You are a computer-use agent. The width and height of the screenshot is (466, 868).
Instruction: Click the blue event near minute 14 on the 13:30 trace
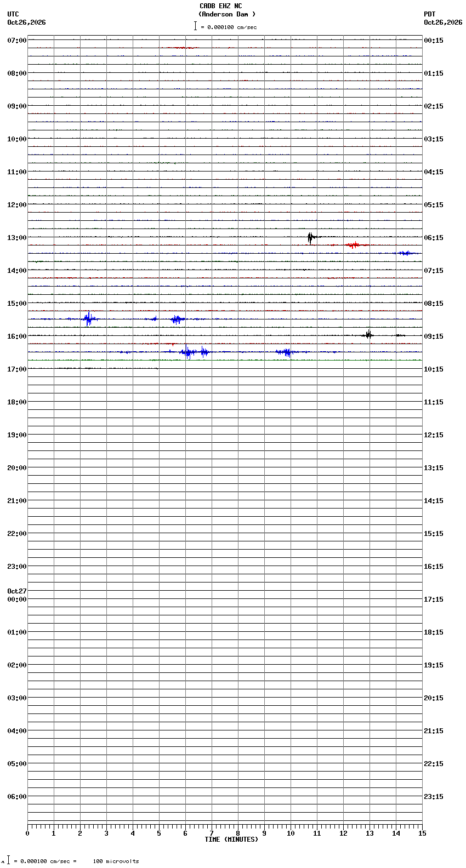[405, 253]
